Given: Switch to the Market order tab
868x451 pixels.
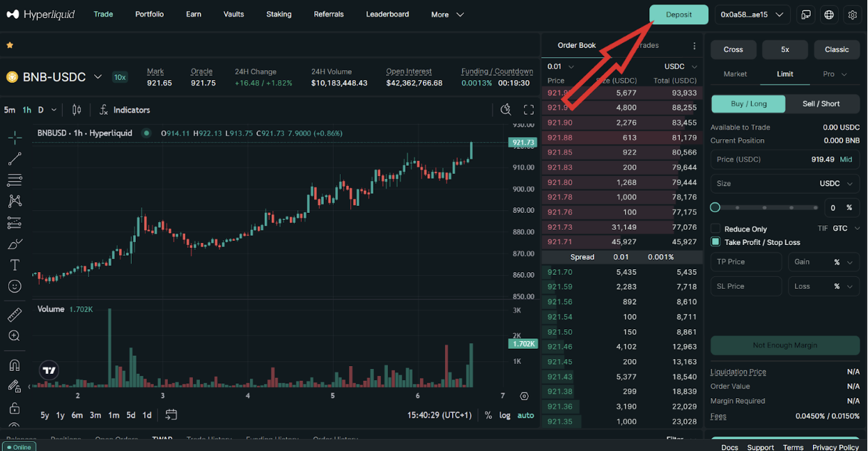Looking at the screenshot, I should click(735, 74).
